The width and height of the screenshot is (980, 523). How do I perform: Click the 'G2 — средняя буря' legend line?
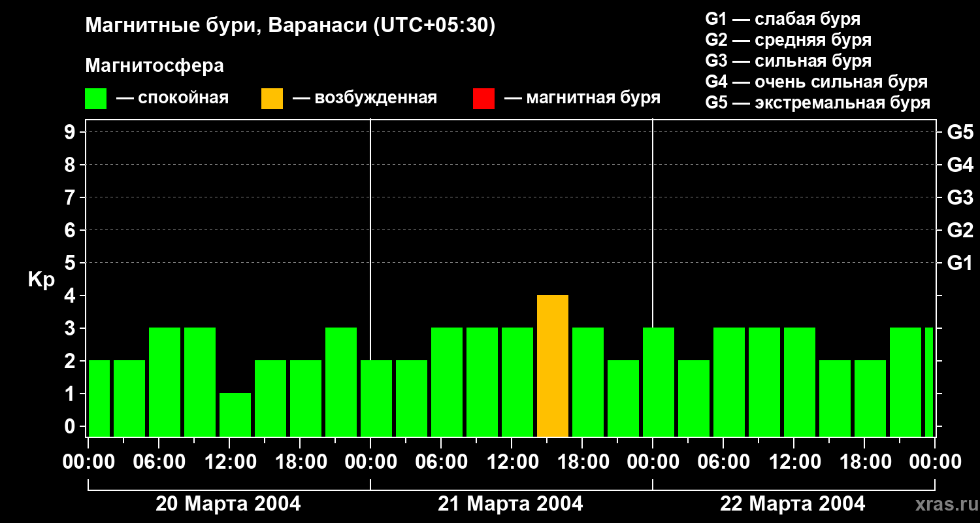tap(788, 40)
